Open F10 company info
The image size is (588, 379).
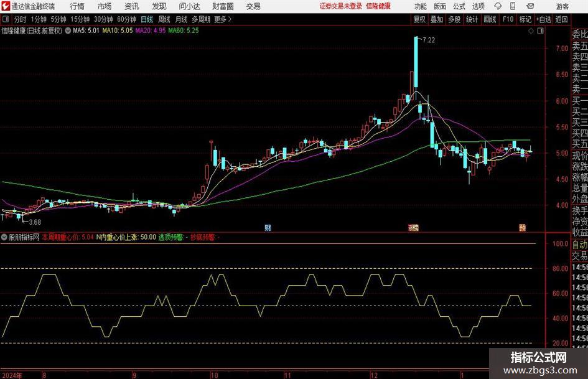508,19
